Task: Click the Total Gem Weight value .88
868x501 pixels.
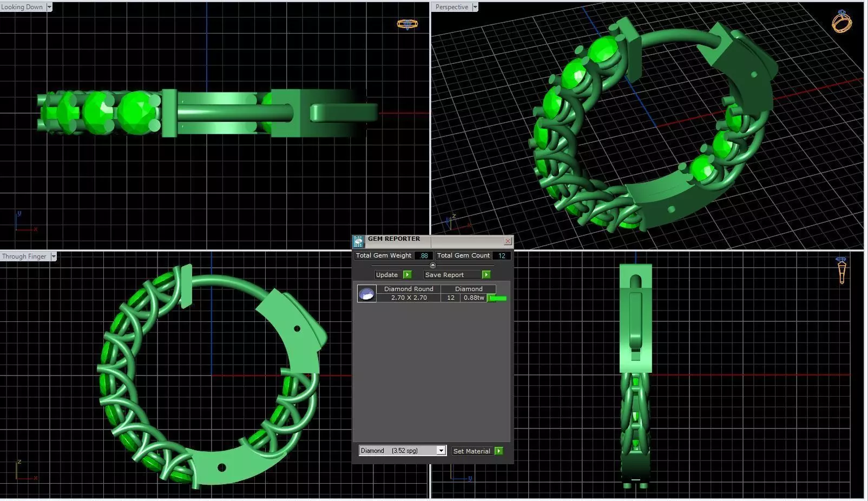Action: [x=424, y=255]
